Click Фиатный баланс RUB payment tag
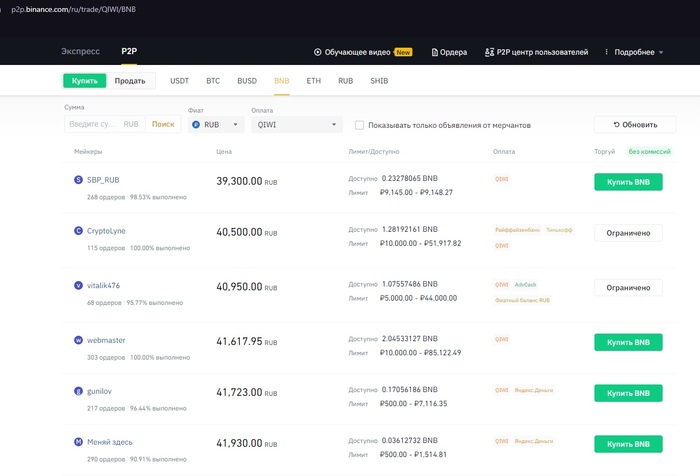Screen dimensions: 700x476 click(522, 300)
